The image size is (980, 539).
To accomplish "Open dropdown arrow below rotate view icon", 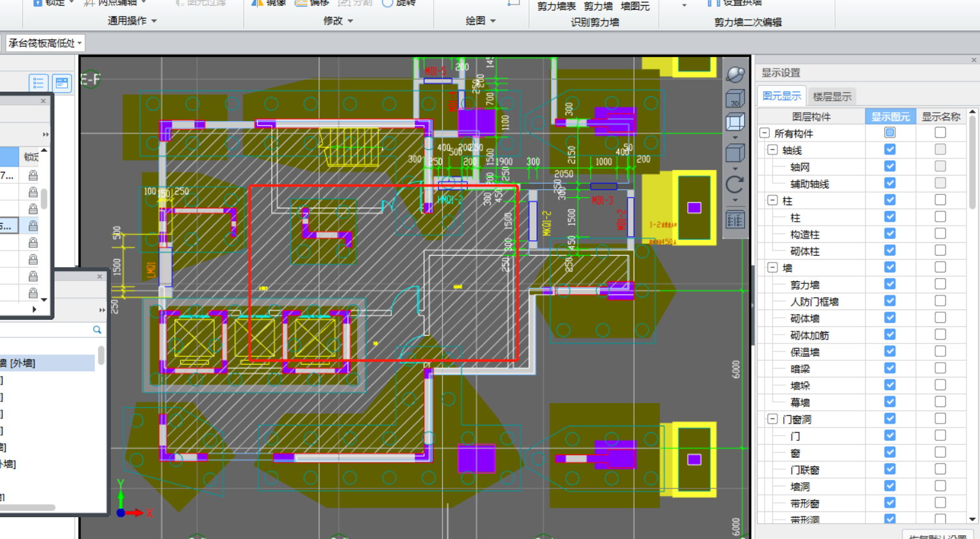I will point(735,200).
